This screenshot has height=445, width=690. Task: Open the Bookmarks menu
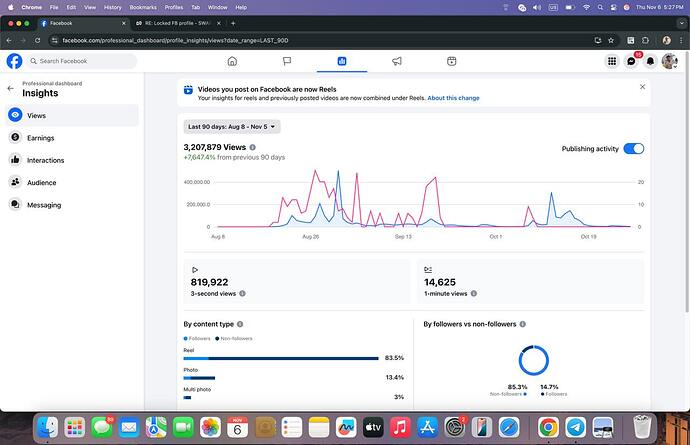[x=143, y=7]
